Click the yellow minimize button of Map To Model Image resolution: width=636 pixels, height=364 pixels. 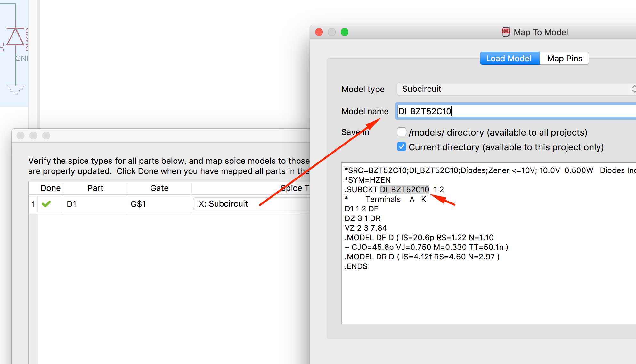point(332,32)
